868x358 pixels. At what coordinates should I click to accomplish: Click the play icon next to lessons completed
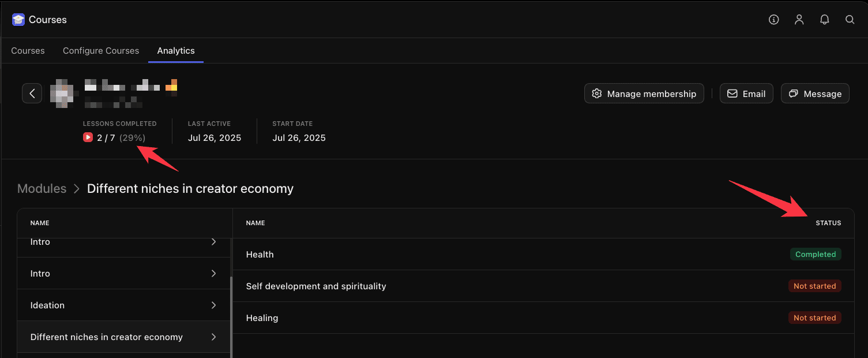(x=88, y=137)
